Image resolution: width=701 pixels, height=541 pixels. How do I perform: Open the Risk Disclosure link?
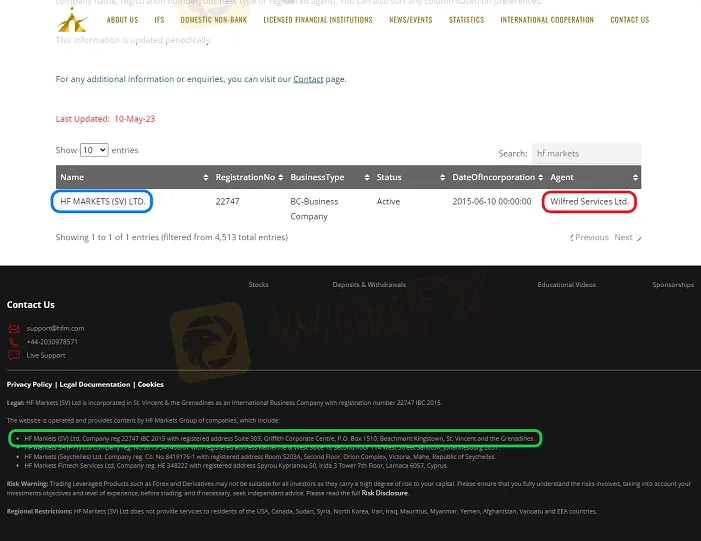[x=384, y=493]
